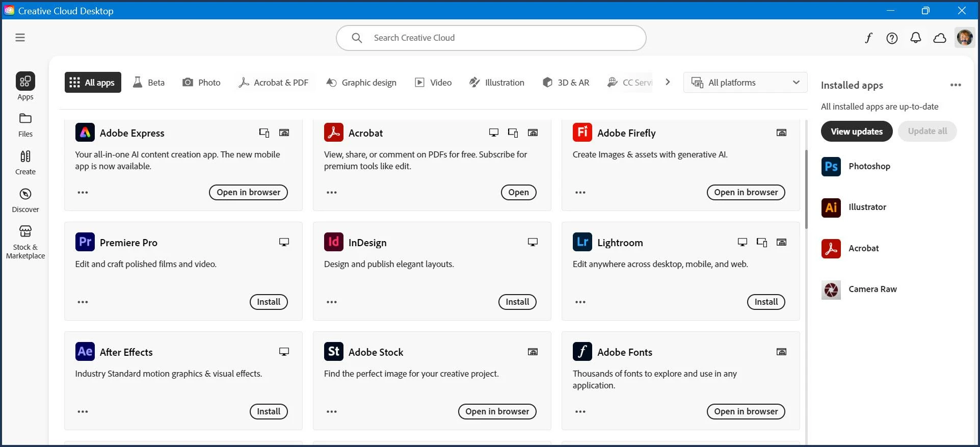Click the InDesign app icon
The width and height of the screenshot is (980, 447).
click(334, 242)
